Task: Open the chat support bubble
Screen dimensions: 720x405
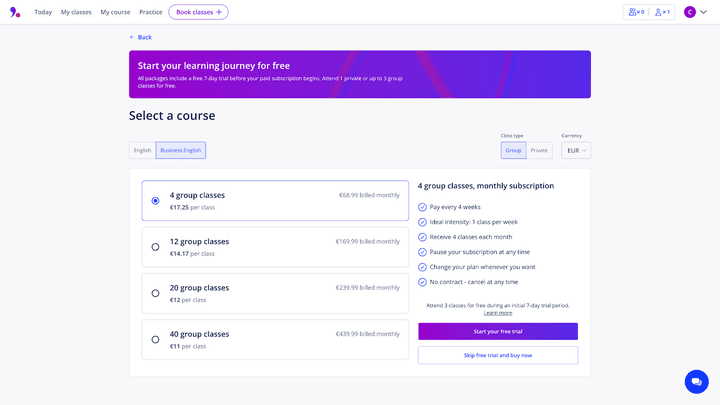Action: pyautogui.click(x=696, y=381)
